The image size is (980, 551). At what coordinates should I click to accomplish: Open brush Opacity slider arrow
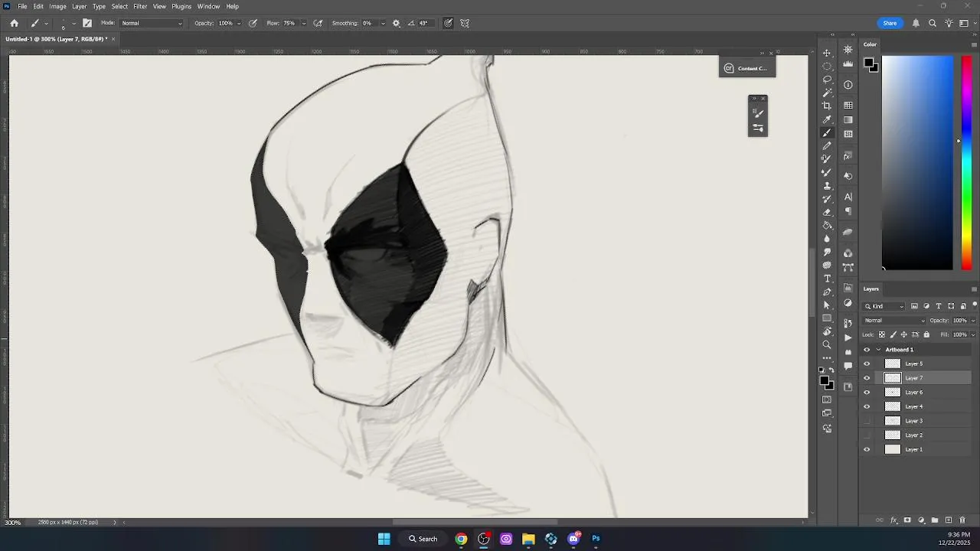click(x=239, y=23)
